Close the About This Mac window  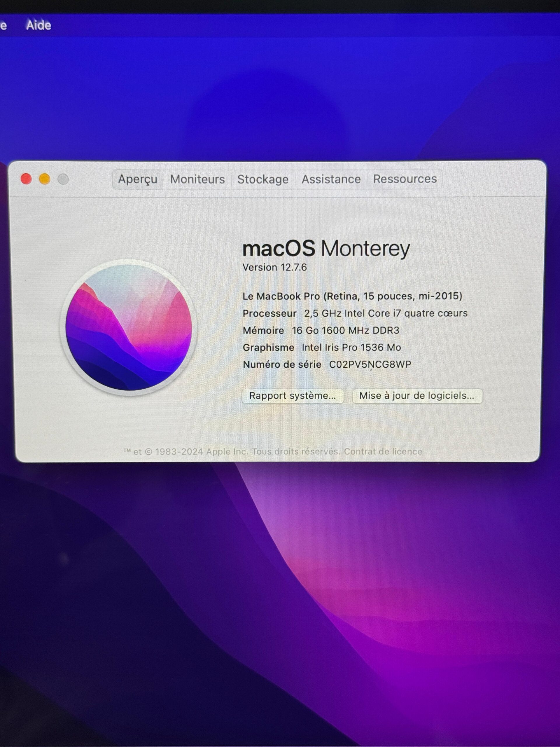(x=26, y=179)
